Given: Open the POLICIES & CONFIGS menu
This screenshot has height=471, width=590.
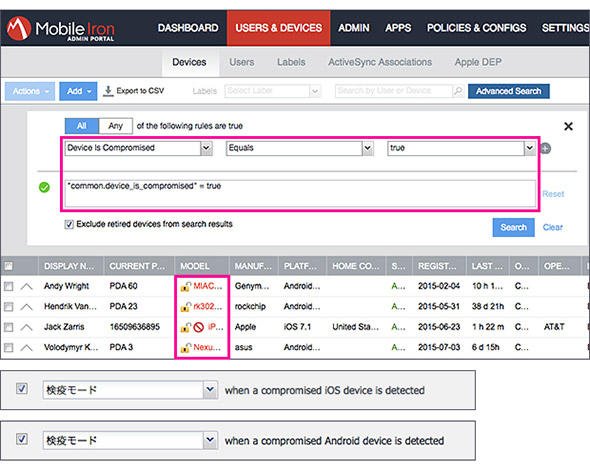Looking at the screenshot, I should pos(476,28).
